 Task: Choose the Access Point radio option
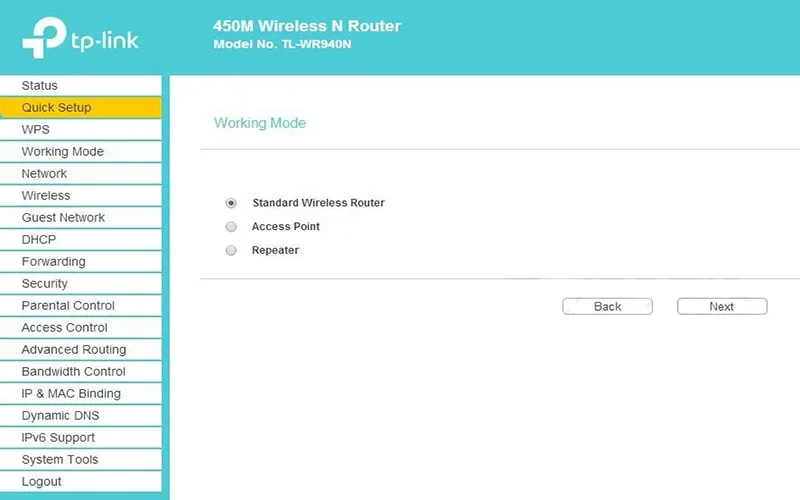coord(231,227)
